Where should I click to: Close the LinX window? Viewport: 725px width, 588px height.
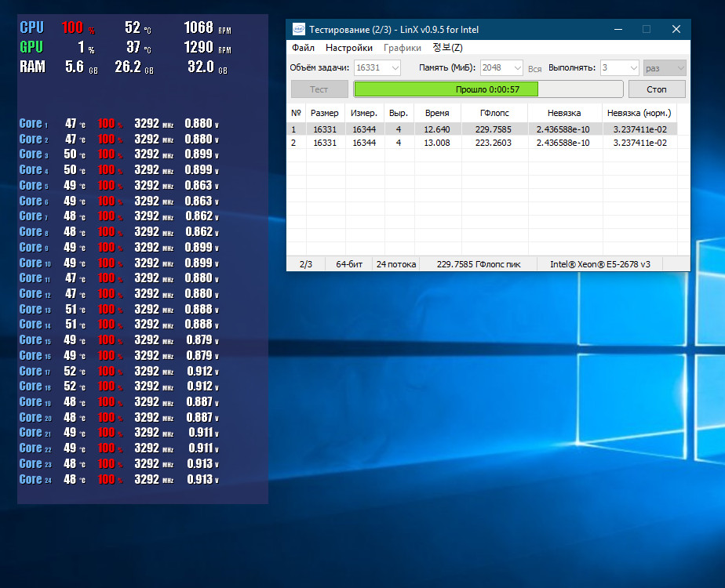[676, 29]
